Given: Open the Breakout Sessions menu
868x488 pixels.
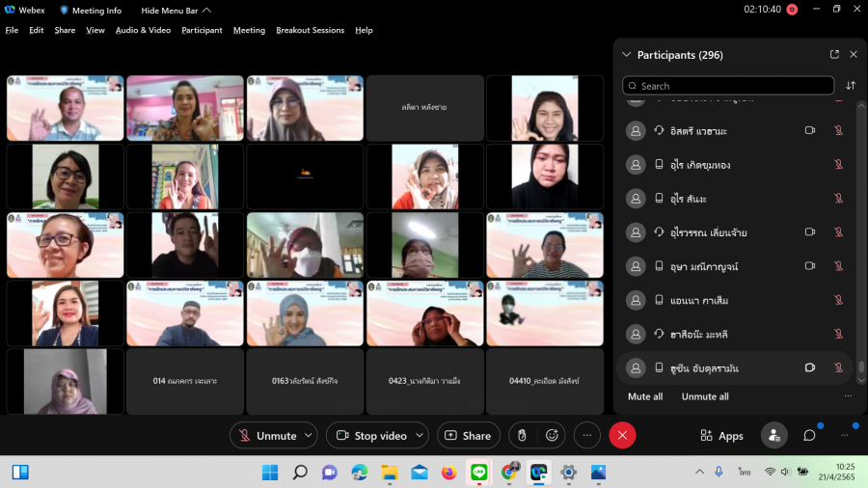Looking at the screenshot, I should pos(310,30).
